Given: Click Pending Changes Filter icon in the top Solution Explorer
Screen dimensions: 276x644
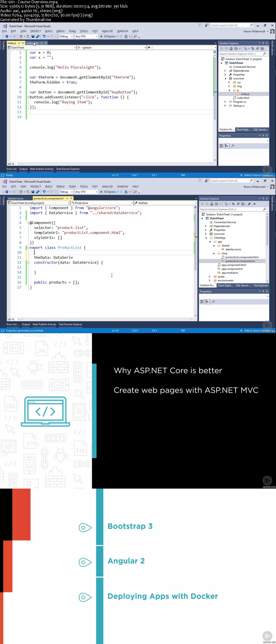Looking at the screenshot, I should [246, 49].
